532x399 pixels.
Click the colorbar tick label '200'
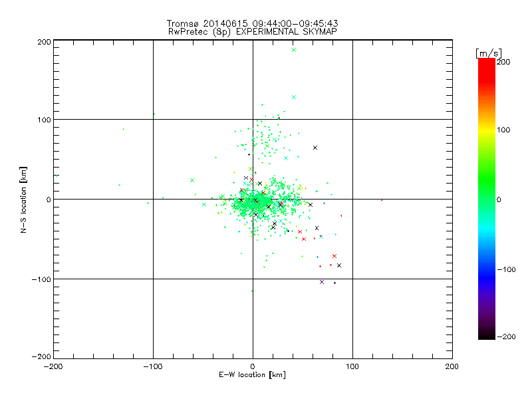[x=503, y=62]
